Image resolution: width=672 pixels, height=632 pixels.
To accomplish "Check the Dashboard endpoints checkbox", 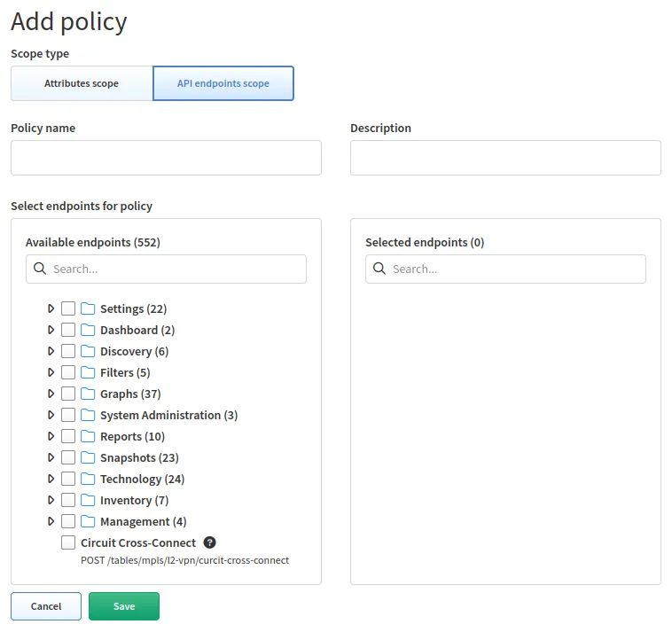I will point(68,330).
